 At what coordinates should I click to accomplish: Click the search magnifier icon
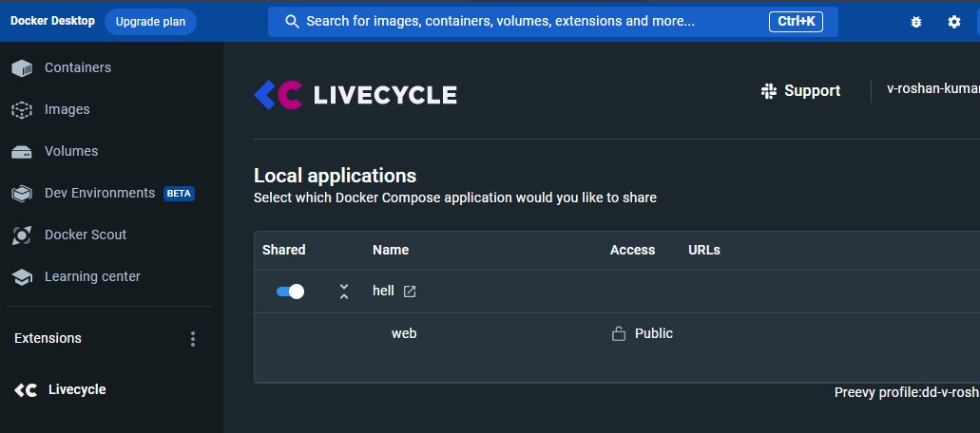[292, 22]
